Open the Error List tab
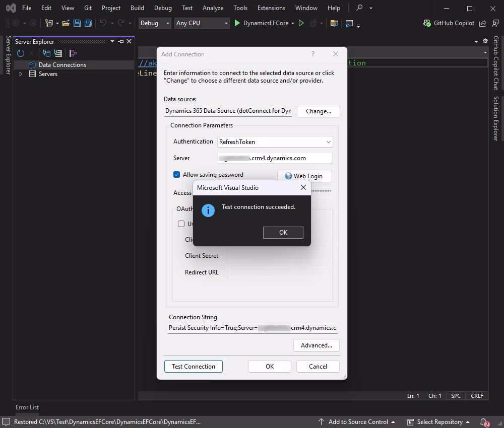 [27, 407]
